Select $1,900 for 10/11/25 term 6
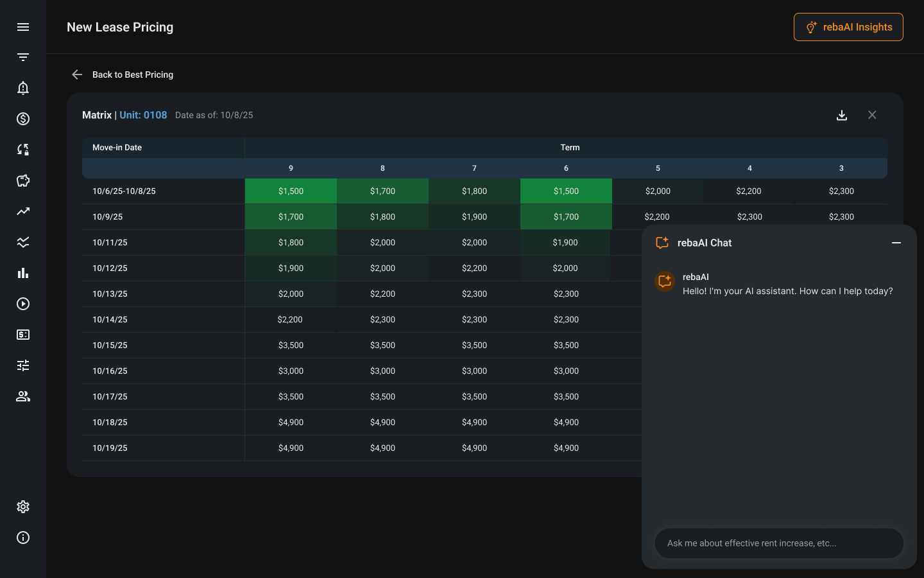The height and width of the screenshot is (578, 924). coord(566,243)
